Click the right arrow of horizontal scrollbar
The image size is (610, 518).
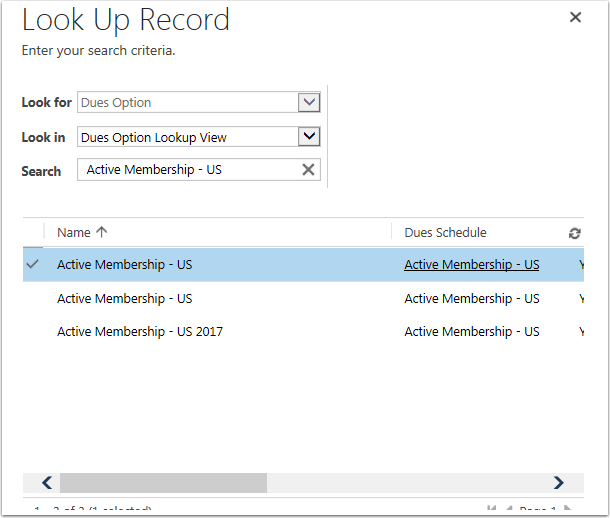coord(559,483)
